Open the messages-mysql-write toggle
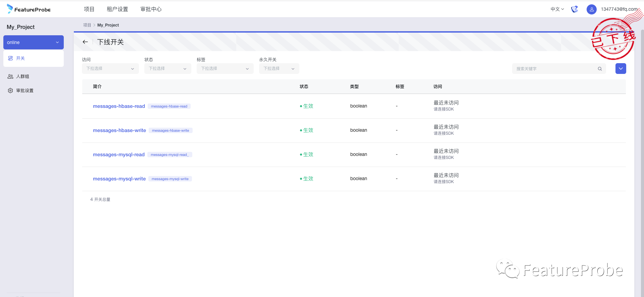Viewport: 644px width, 297px height. pos(119,179)
